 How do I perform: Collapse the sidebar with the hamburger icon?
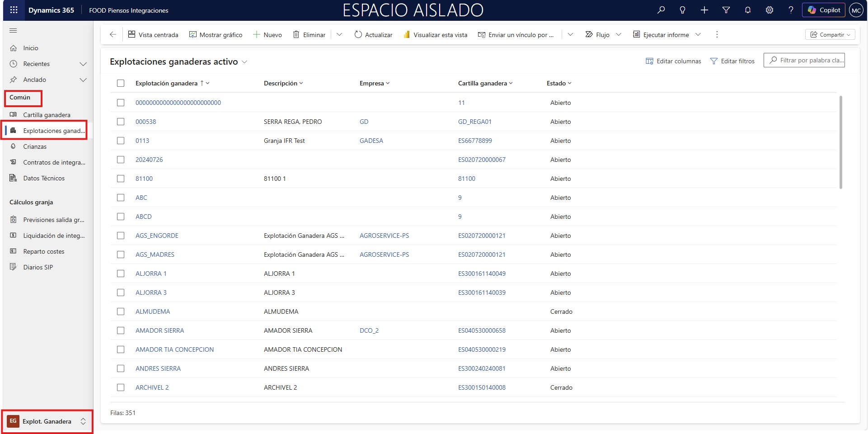click(13, 30)
